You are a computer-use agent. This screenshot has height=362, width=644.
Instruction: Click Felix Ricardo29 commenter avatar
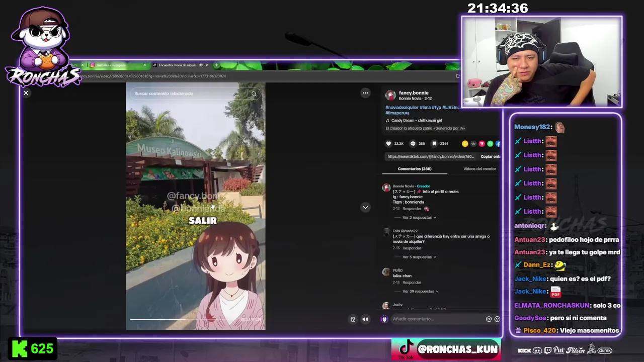pyautogui.click(x=386, y=233)
